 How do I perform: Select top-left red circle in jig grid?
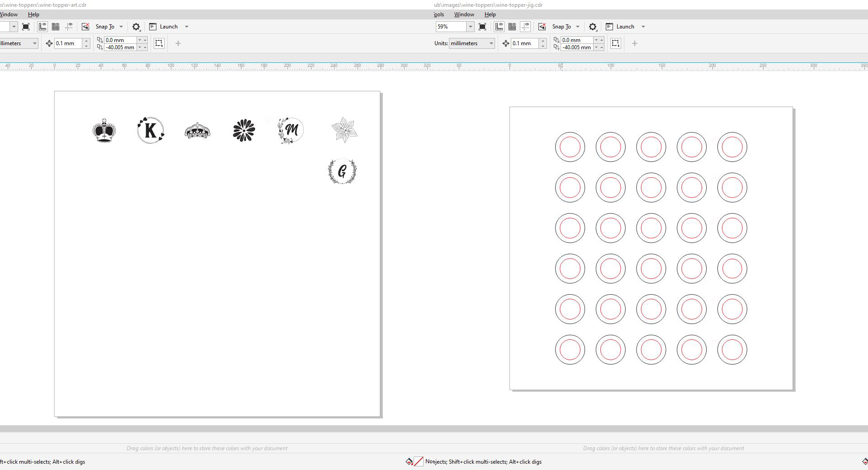click(570, 147)
